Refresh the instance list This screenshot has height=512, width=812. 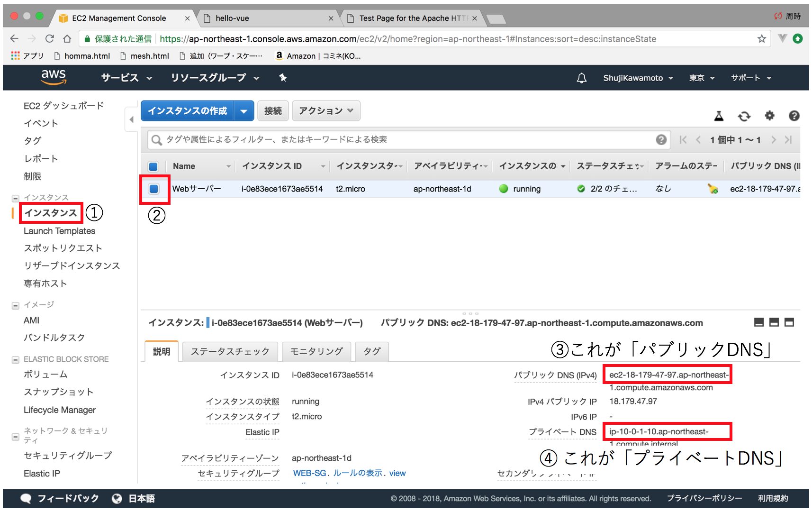click(744, 116)
